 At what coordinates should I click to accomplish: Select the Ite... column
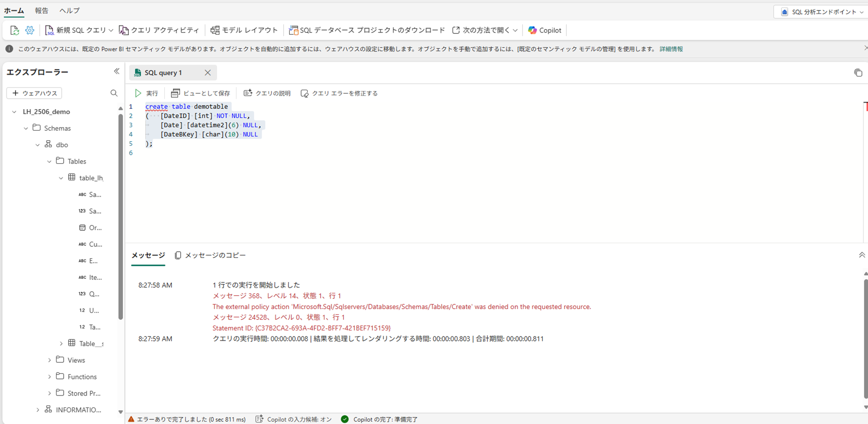[90, 277]
